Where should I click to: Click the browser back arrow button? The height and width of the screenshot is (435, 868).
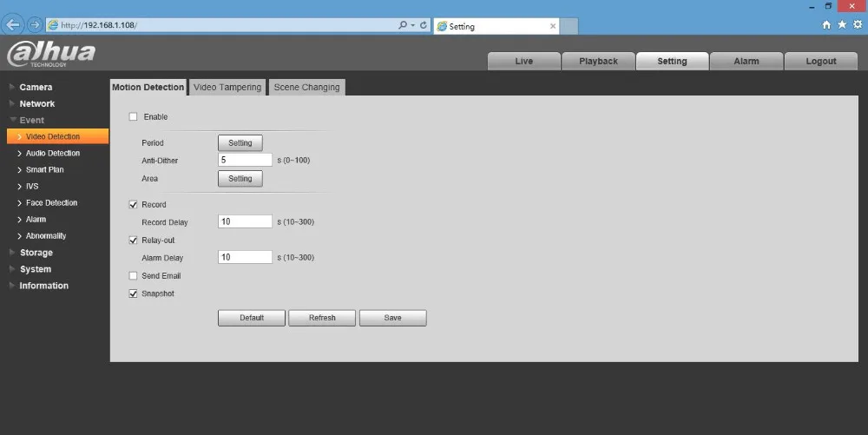pyautogui.click(x=13, y=25)
